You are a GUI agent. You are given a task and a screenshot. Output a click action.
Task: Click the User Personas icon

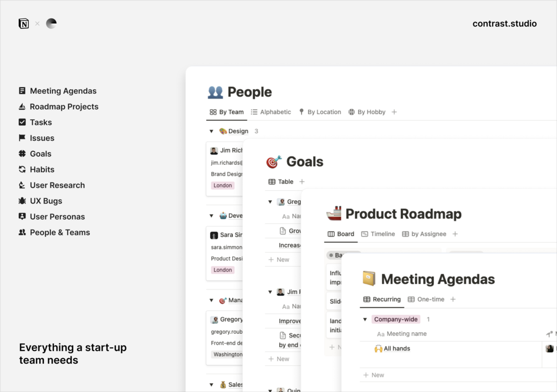[22, 217]
